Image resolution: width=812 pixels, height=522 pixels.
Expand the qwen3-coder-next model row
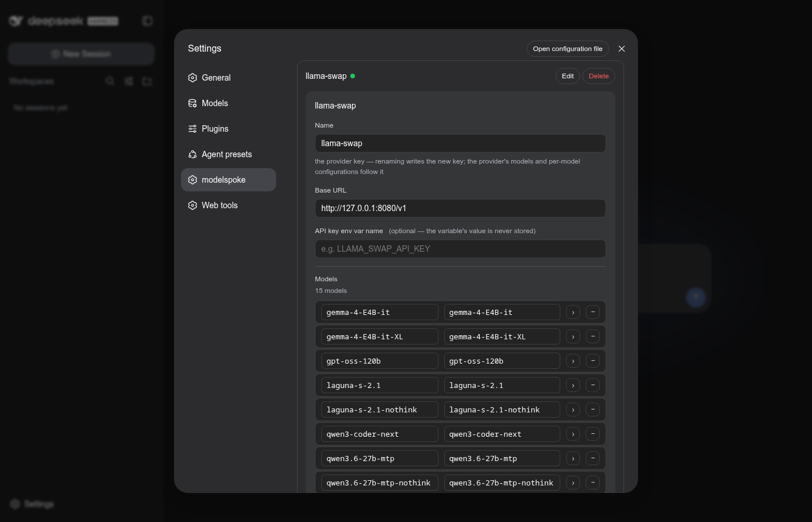(x=573, y=434)
